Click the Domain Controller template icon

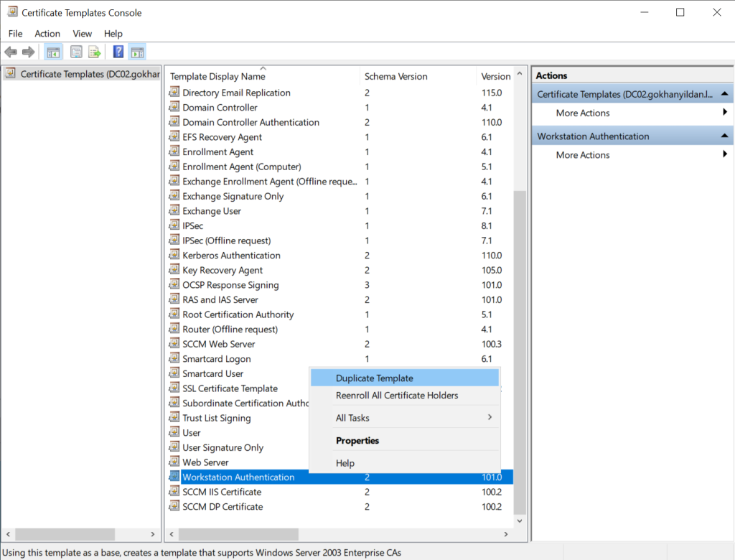[x=174, y=107]
